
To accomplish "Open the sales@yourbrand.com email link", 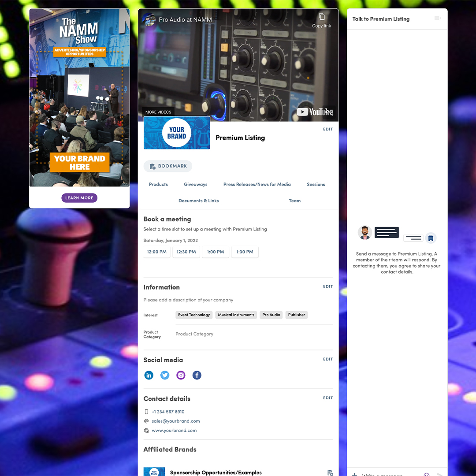I will 175,421.
